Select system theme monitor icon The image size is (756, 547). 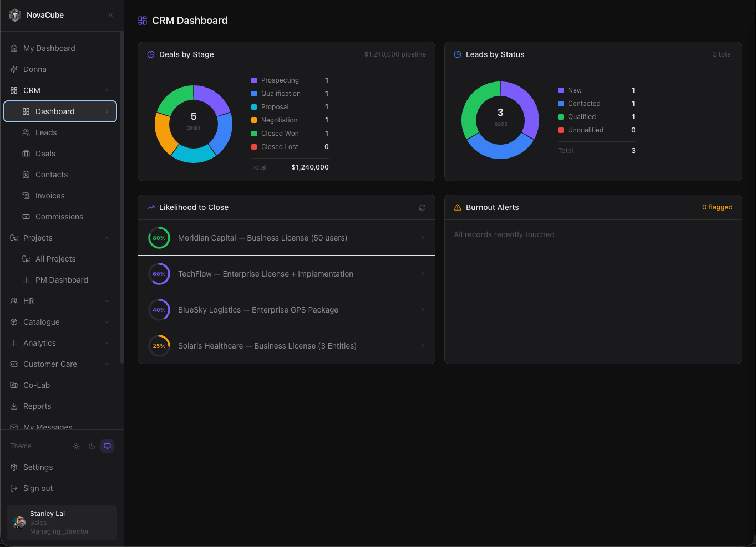click(x=107, y=446)
